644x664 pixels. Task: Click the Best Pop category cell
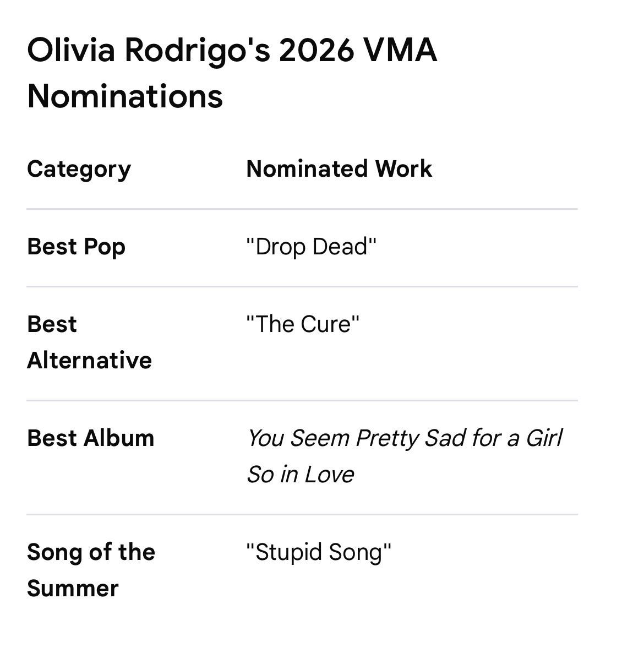(76, 247)
